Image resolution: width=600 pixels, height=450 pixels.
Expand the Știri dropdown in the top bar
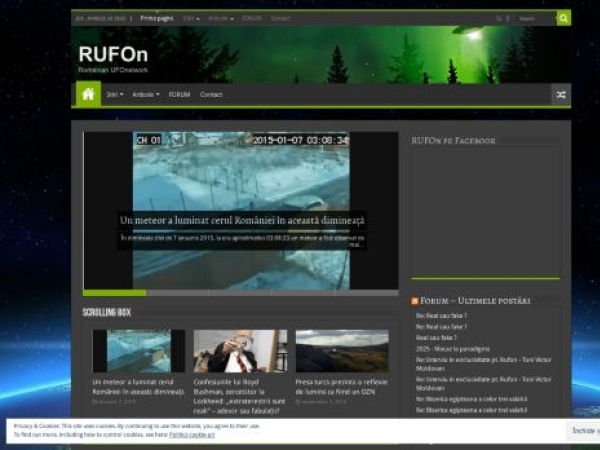(x=191, y=18)
